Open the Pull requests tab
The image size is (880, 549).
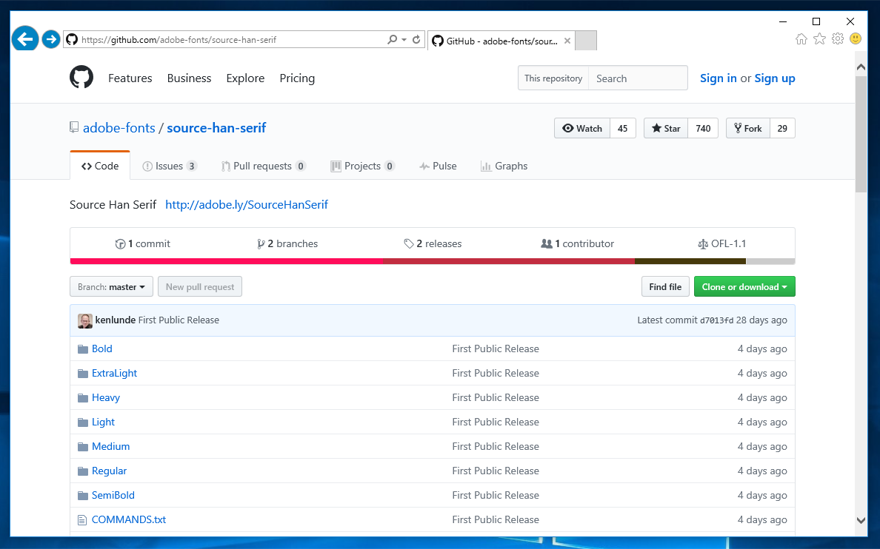tap(263, 166)
